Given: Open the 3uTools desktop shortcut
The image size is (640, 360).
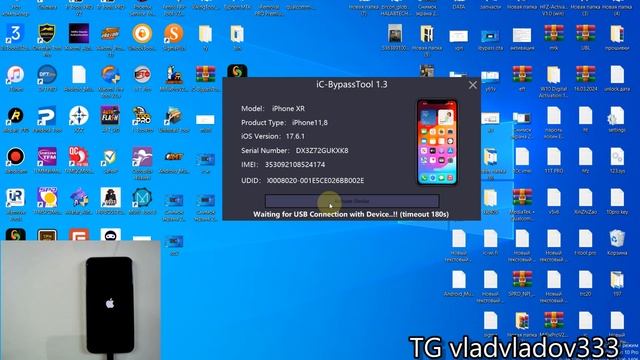Looking at the screenshot, I should pyautogui.click(x=15, y=33).
